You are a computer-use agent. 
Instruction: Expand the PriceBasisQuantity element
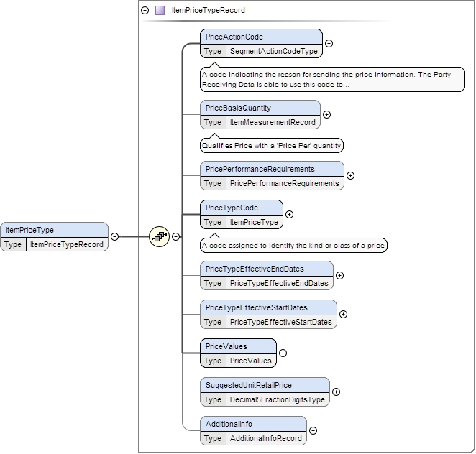(326, 114)
